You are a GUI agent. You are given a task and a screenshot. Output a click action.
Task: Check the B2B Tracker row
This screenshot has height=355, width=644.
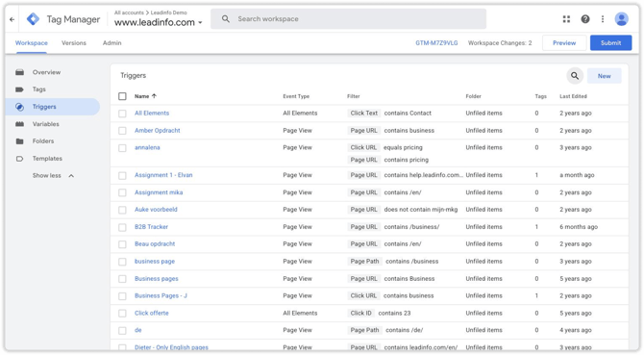[122, 227]
